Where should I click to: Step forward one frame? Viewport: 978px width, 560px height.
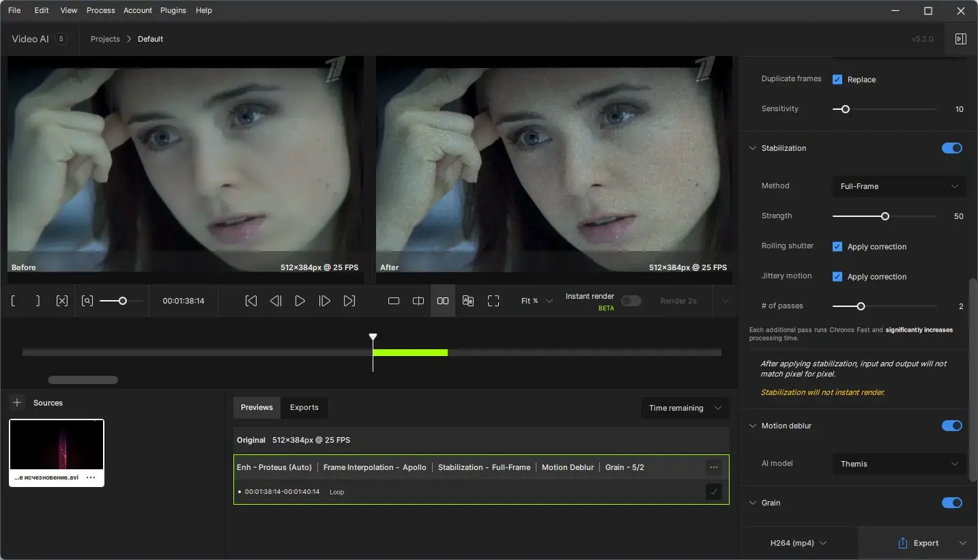point(325,300)
